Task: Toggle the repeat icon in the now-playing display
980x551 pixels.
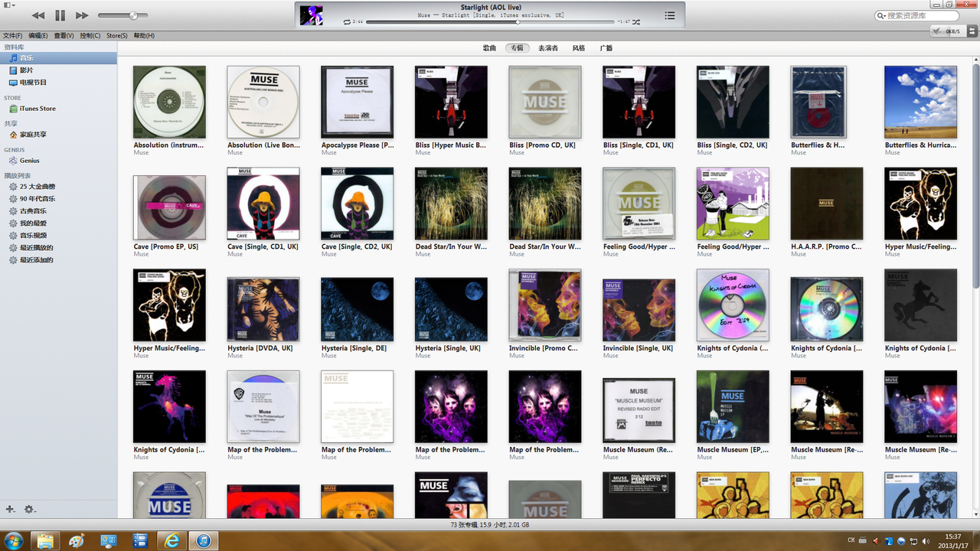Action: [x=348, y=22]
